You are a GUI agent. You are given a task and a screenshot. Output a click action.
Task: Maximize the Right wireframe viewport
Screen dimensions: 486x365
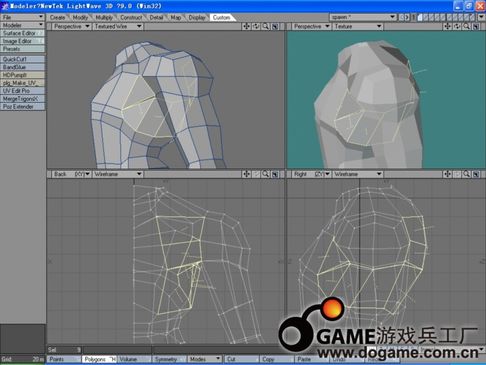tap(476, 174)
